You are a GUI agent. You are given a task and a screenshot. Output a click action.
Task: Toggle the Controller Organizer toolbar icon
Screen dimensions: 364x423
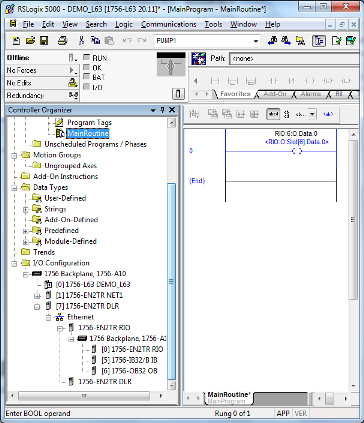point(319,41)
